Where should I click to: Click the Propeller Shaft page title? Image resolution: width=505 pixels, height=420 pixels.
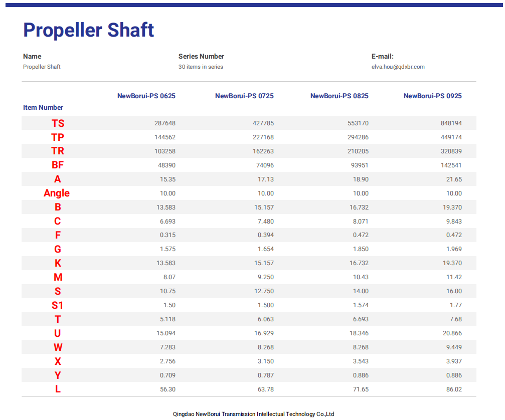tap(89, 30)
